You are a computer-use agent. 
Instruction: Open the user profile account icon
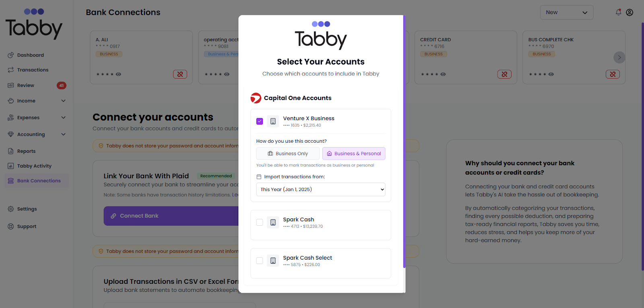tap(630, 12)
